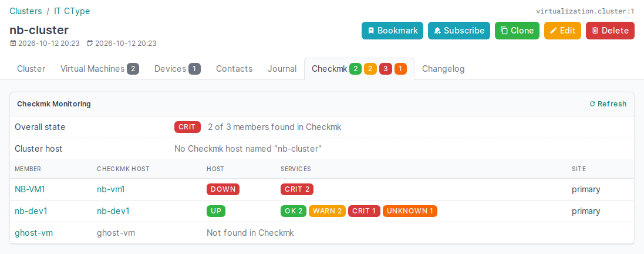Open the ghost-vm member link
The width and height of the screenshot is (644, 254).
click(33, 233)
